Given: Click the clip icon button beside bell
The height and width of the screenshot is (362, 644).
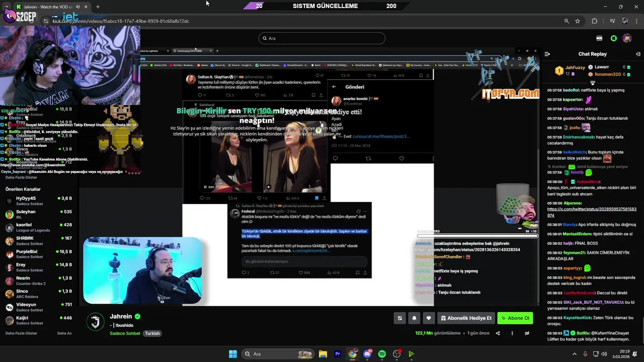Looking at the screenshot, I should [x=399, y=318].
